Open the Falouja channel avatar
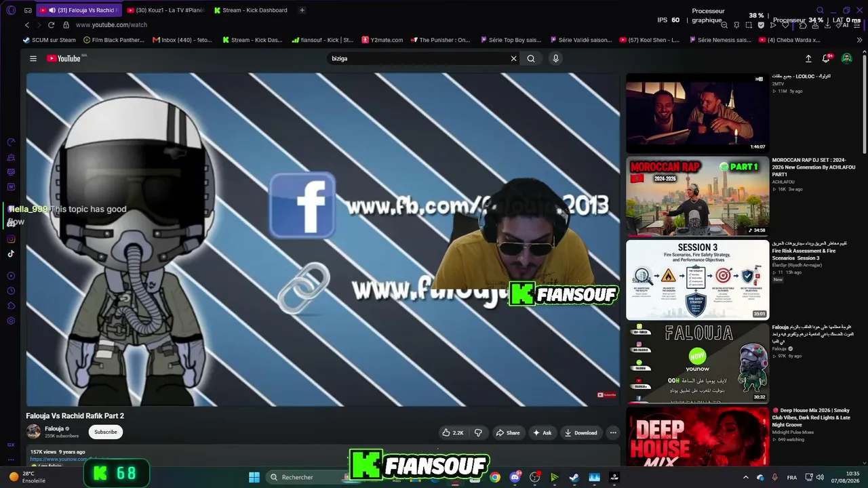The height and width of the screenshot is (488, 868). (33, 432)
